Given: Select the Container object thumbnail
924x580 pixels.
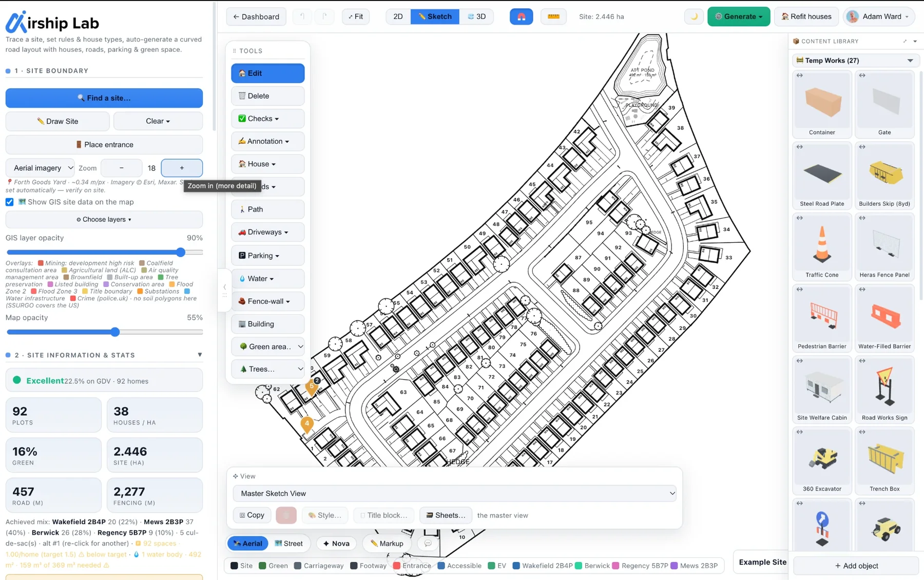Looking at the screenshot, I should pyautogui.click(x=822, y=104).
